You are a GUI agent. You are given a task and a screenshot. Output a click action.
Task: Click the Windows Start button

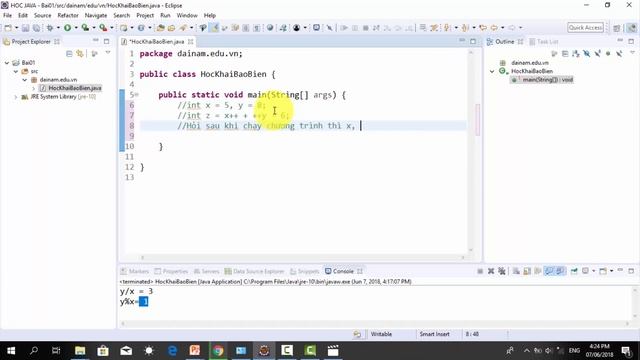pyautogui.click(x=11, y=351)
